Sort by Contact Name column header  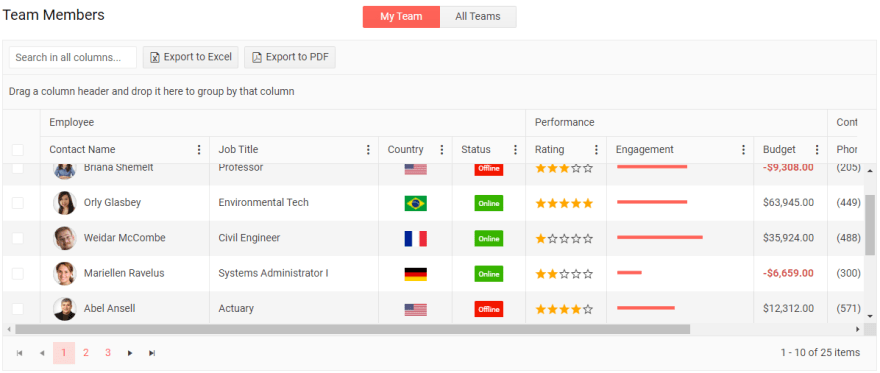[82, 150]
